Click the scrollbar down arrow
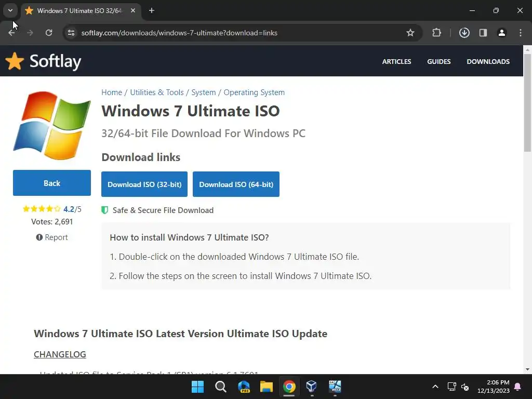Viewport: 532px width, 399px height. coord(528,369)
